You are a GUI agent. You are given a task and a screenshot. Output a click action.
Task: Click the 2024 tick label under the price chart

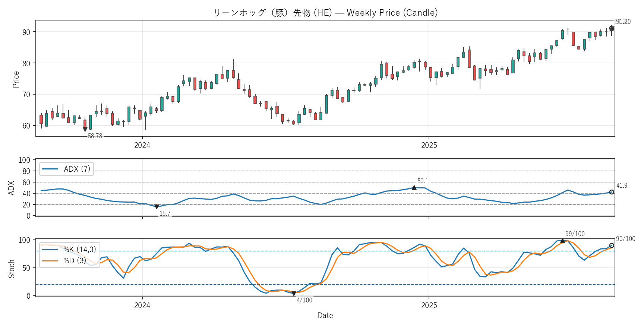click(142, 145)
